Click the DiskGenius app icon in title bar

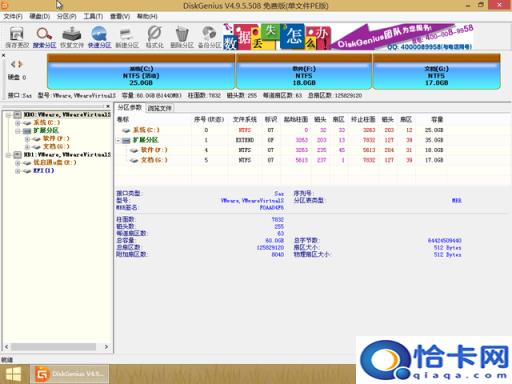pyautogui.click(x=5, y=5)
